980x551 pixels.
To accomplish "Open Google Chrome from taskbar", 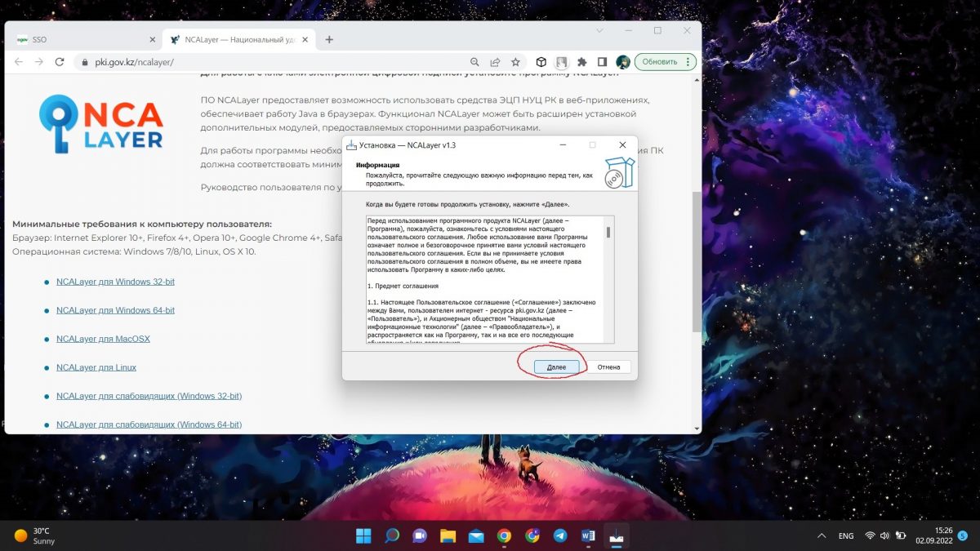I will tap(504, 535).
